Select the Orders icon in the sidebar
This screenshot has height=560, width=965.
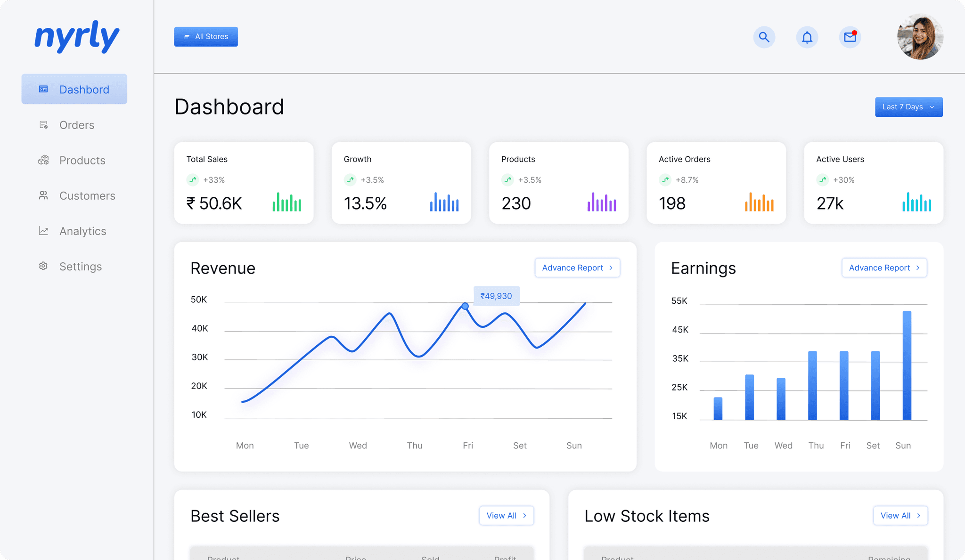[43, 124]
